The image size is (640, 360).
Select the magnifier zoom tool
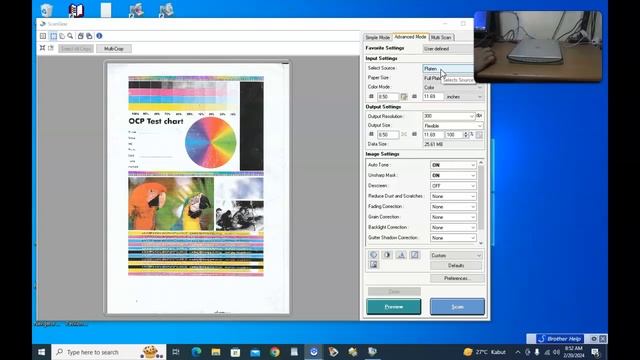[70, 36]
